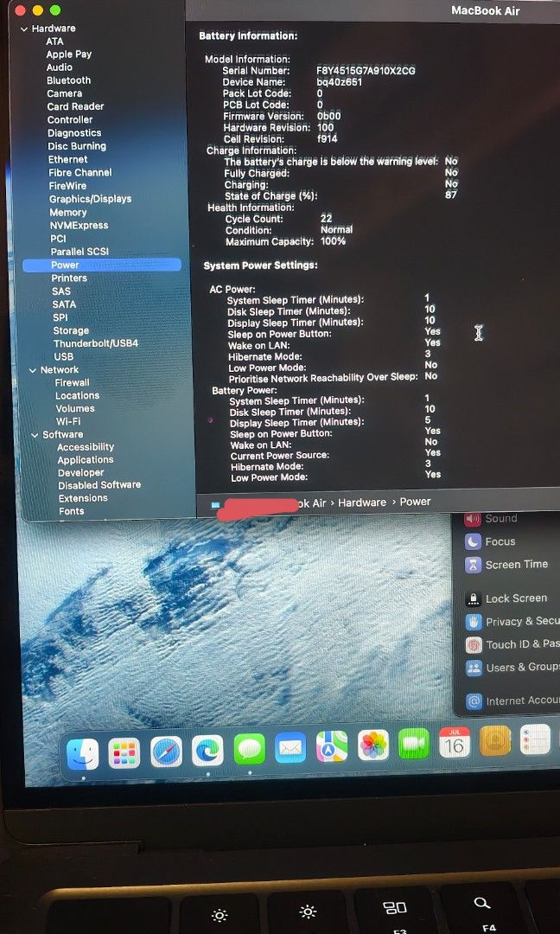Select Diagnostics in the sidebar
The height and width of the screenshot is (934, 560).
(74, 133)
